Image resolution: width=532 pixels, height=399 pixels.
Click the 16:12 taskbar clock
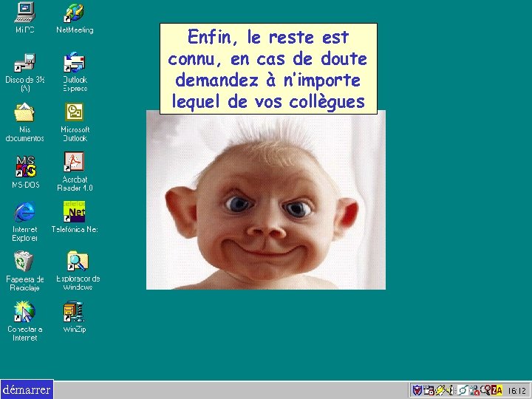[x=516, y=391]
